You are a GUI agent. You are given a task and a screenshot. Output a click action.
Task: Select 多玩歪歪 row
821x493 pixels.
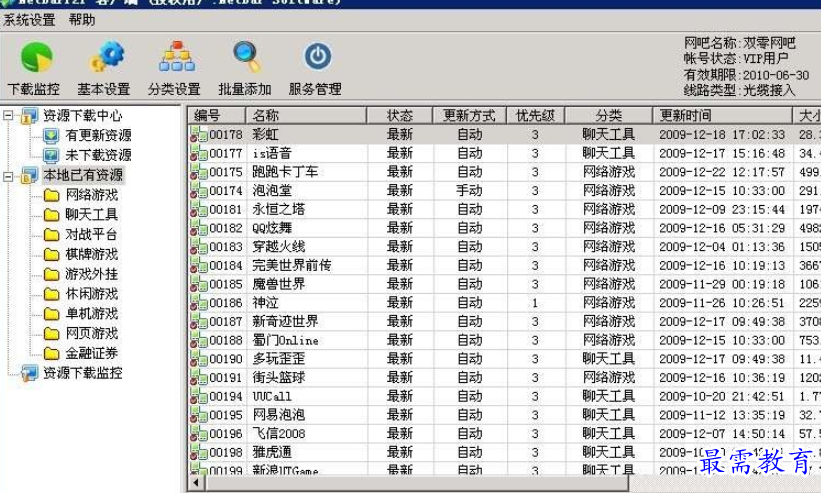[x=505, y=359]
